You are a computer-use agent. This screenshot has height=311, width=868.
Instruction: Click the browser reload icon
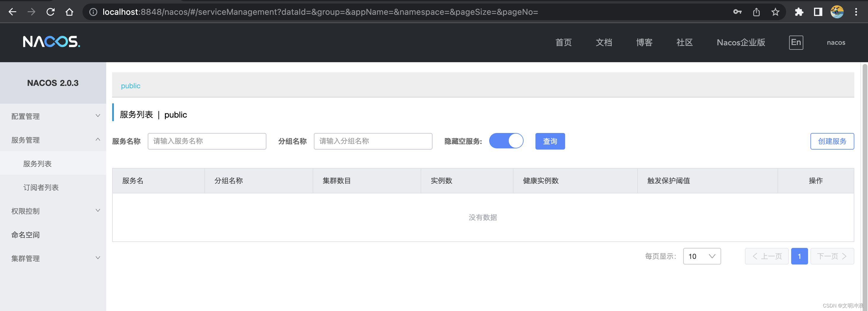[x=50, y=12]
